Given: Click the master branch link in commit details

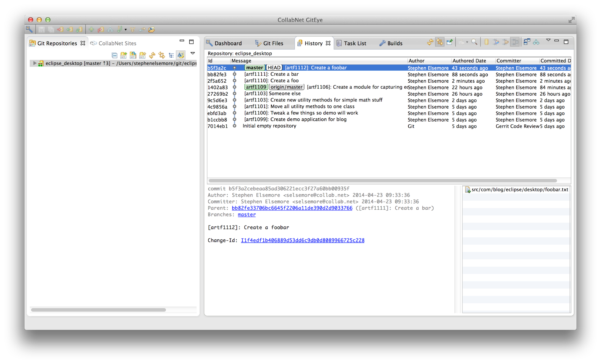Looking at the screenshot, I should [x=247, y=214].
